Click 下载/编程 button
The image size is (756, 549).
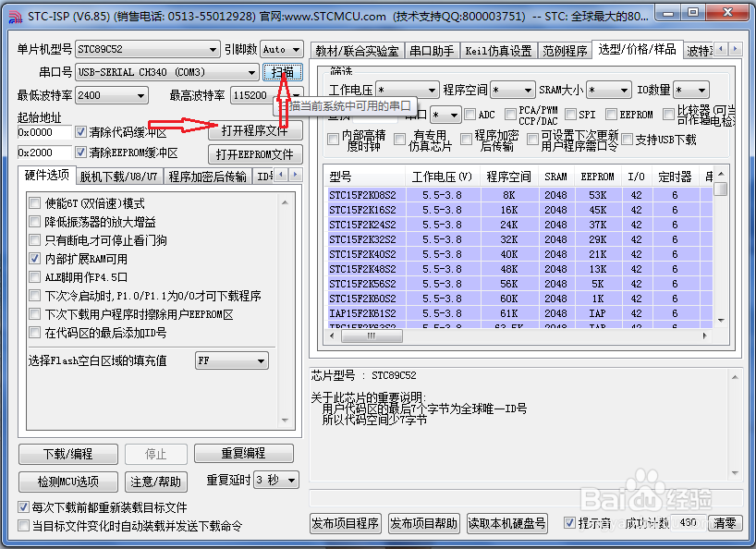68,454
